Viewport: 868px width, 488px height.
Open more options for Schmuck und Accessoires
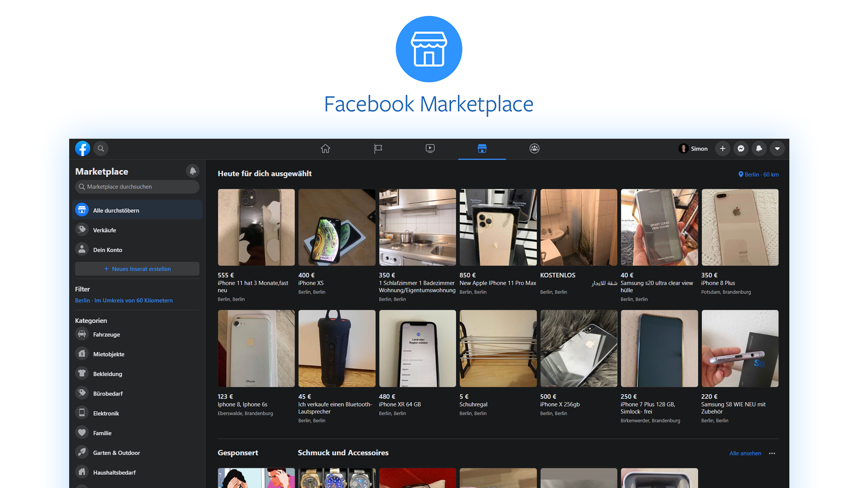tap(772, 453)
